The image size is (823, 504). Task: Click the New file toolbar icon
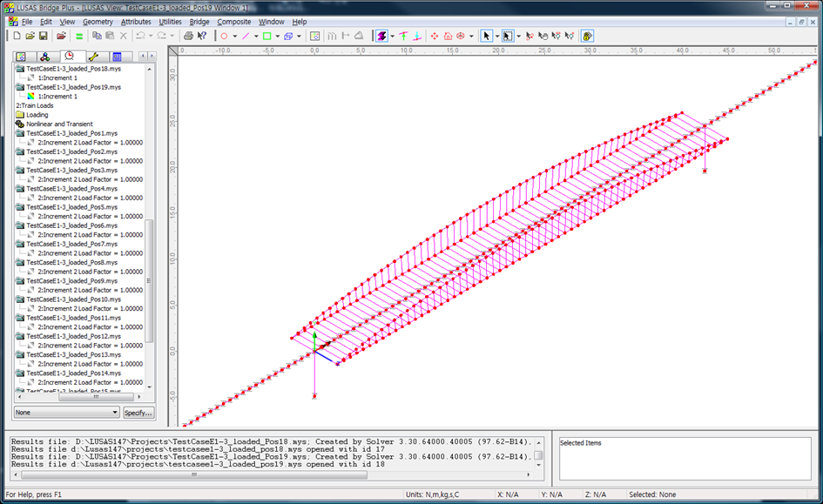tap(17, 36)
